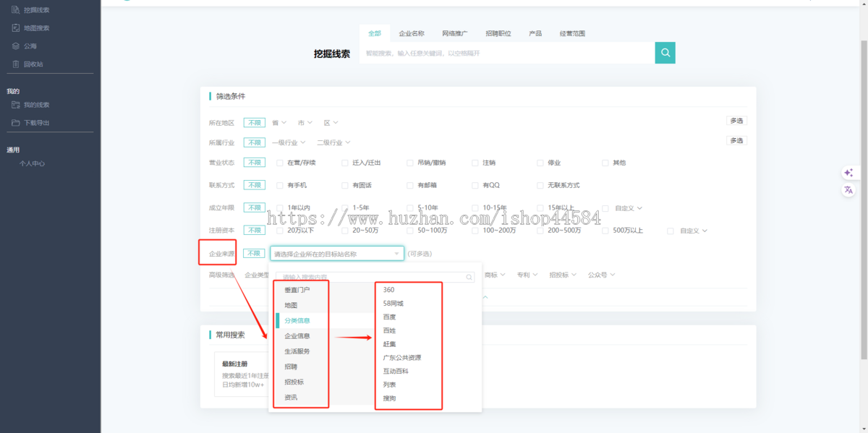This screenshot has width=868, height=433.
Task: Check the 无联系方式 checkbox
Action: [540, 186]
